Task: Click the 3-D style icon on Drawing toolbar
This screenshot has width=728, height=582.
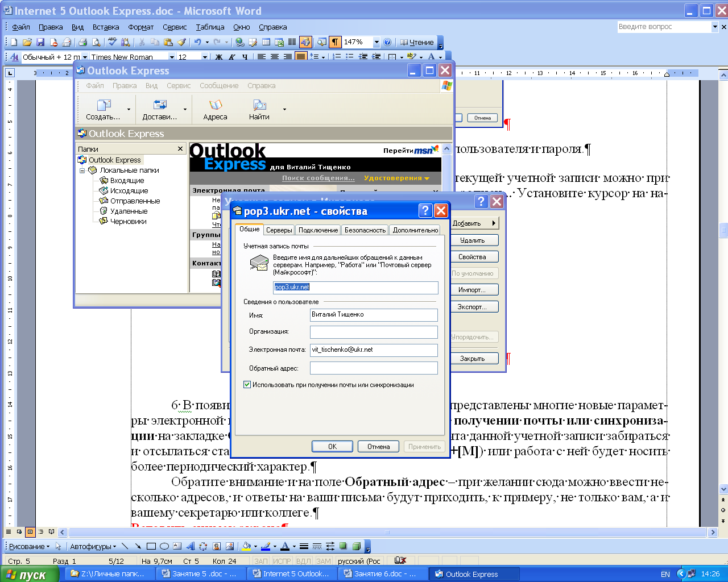Action: (356, 546)
